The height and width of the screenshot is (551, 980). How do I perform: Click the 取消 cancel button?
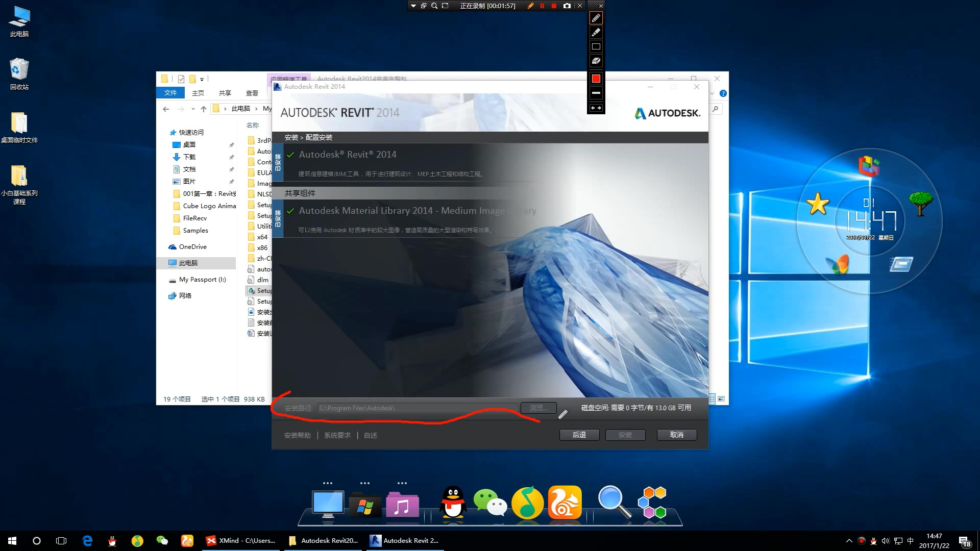tap(676, 435)
